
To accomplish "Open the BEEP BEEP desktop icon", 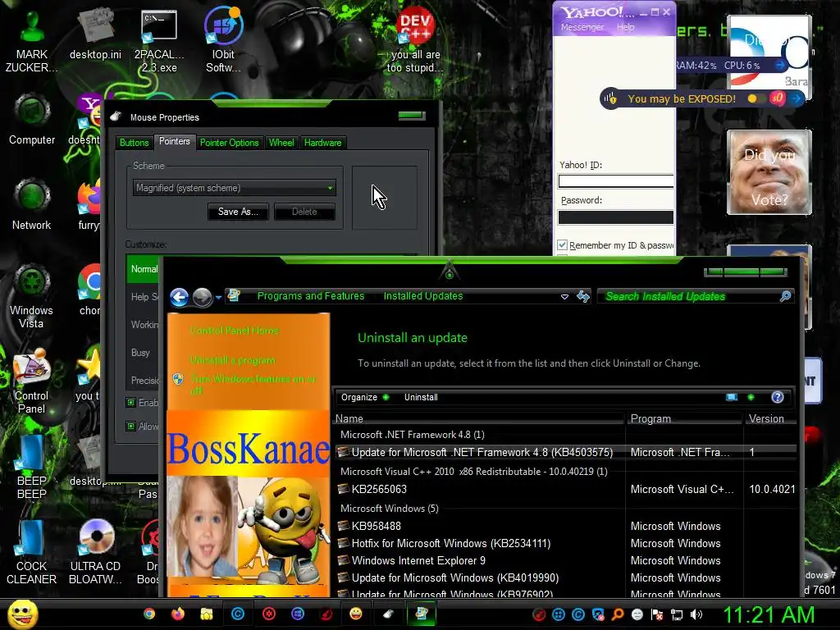I will pos(32,467).
